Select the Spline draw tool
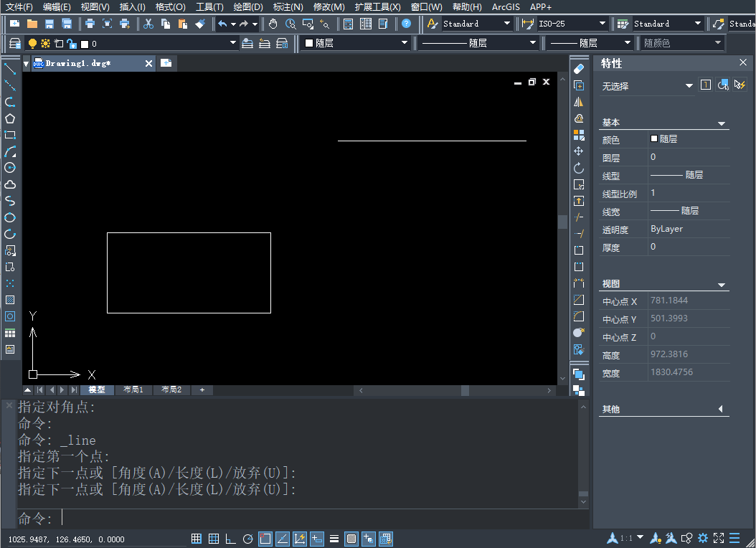The image size is (756, 548). (x=10, y=201)
